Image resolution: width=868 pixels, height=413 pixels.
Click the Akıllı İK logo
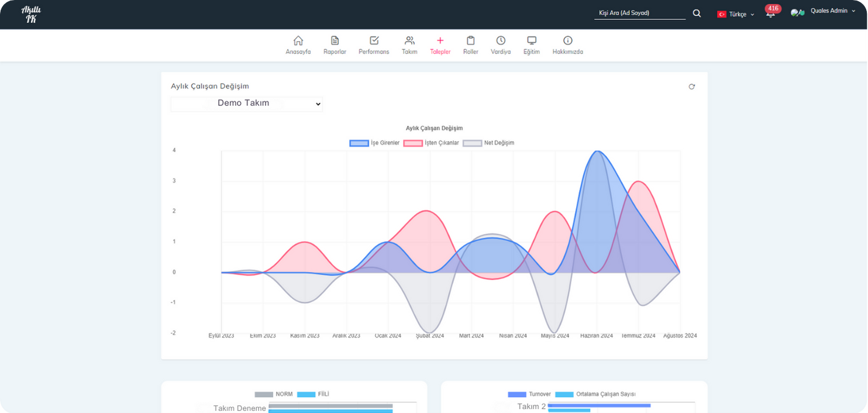[x=31, y=14]
